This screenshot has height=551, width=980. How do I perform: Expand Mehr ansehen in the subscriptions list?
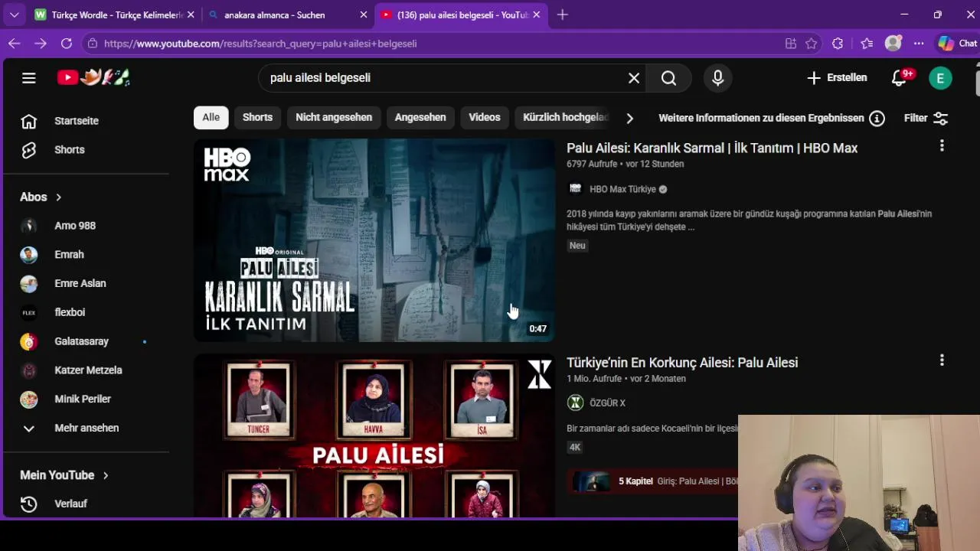(x=87, y=428)
